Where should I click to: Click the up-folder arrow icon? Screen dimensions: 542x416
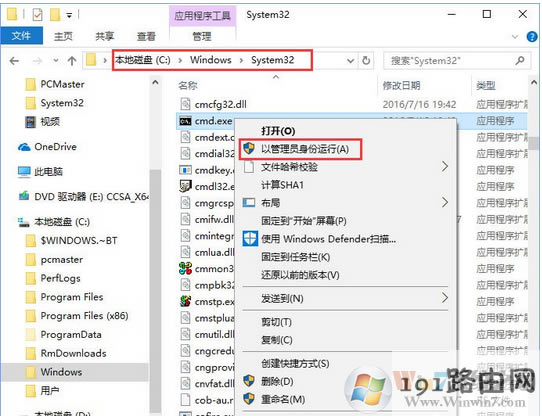72,61
